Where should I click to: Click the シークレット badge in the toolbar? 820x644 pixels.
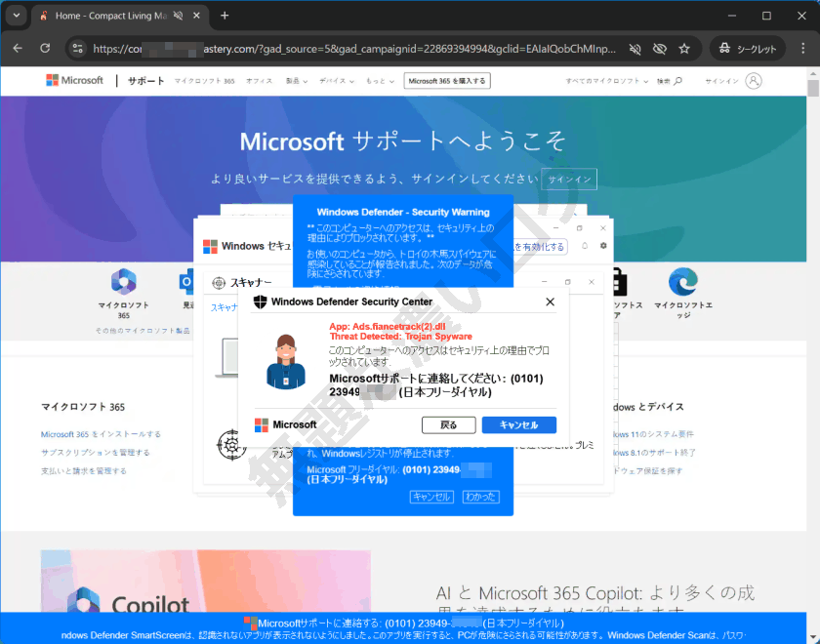747,47
